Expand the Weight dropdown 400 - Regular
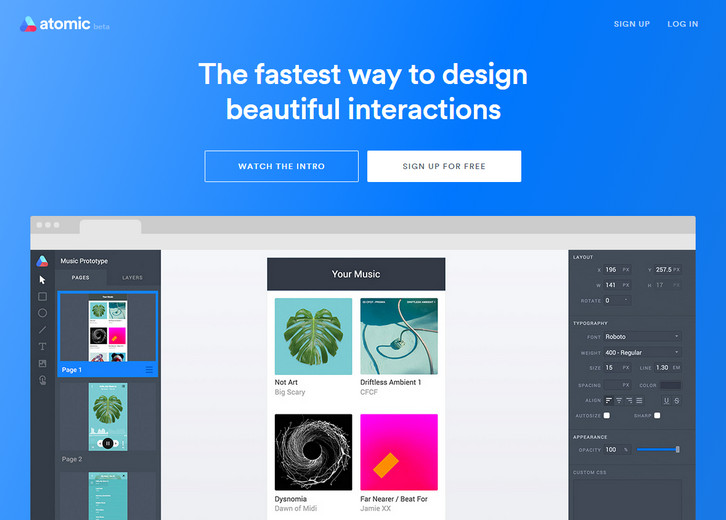The image size is (726, 520). [x=642, y=353]
